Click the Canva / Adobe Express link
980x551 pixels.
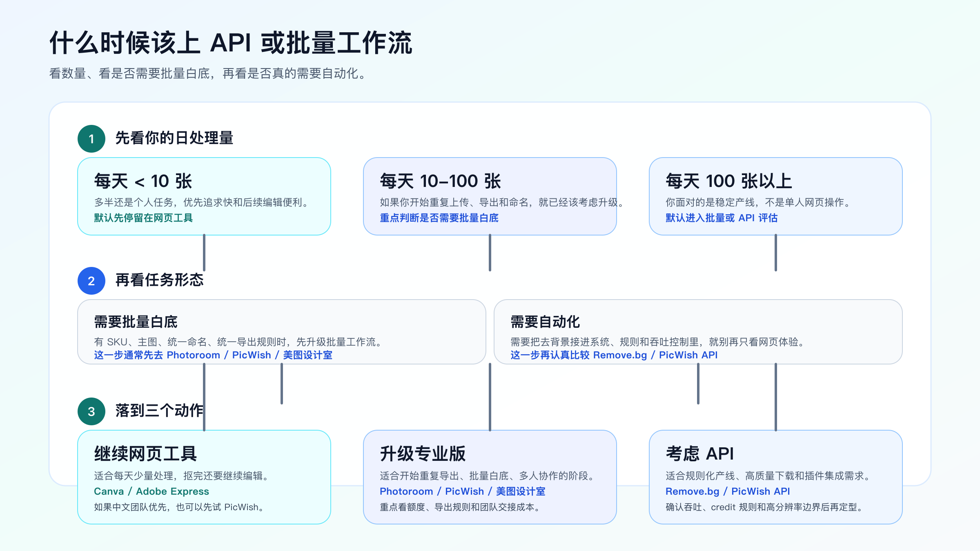point(151,491)
